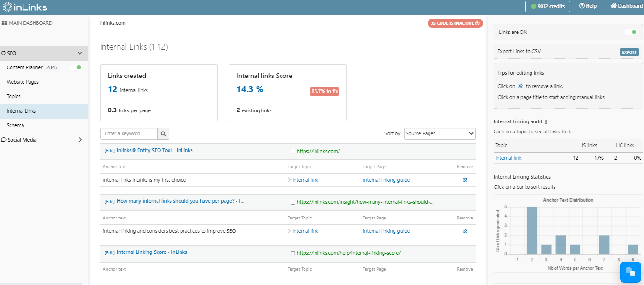This screenshot has width=644, height=285.
Task: Go to the Dashboard link
Action: click(627, 6)
